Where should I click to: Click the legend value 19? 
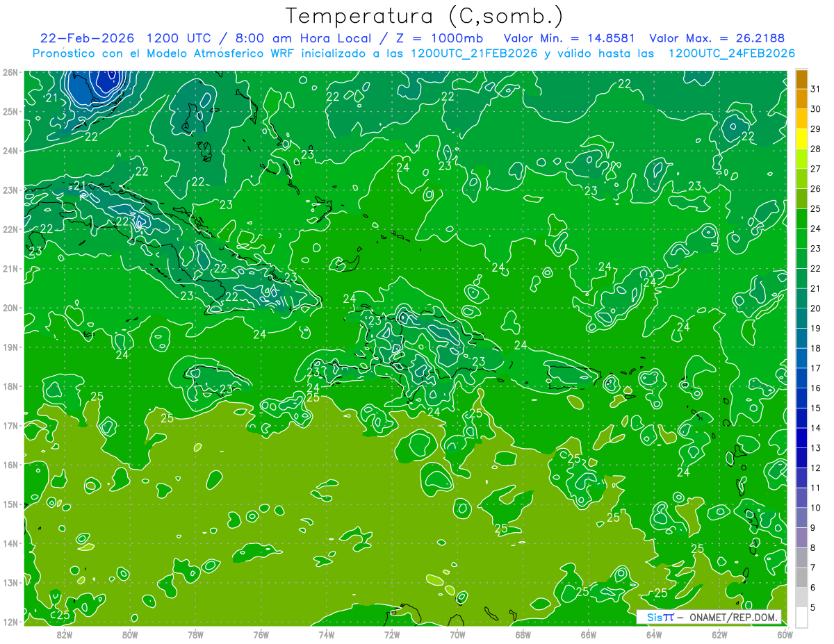[815, 329]
